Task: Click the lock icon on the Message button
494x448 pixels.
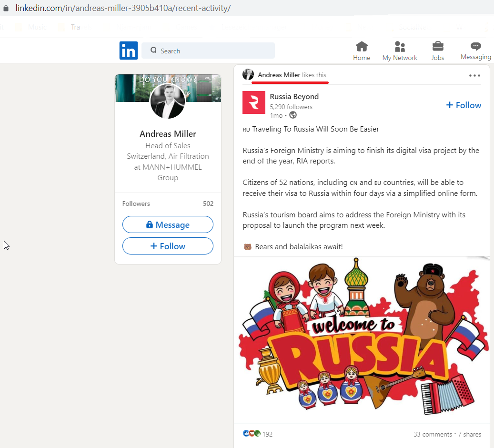Action: click(x=149, y=224)
